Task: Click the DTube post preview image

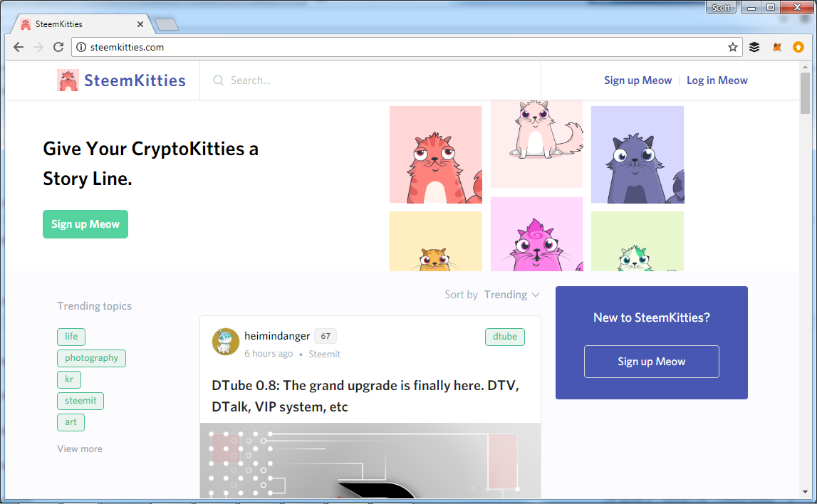Action: [370, 461]
